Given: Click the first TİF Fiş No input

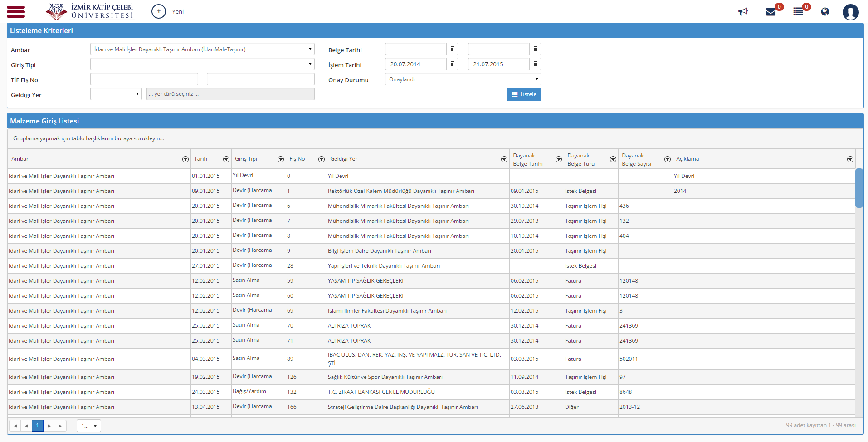Looking at the screenshot, I should [x=144, y=79].
